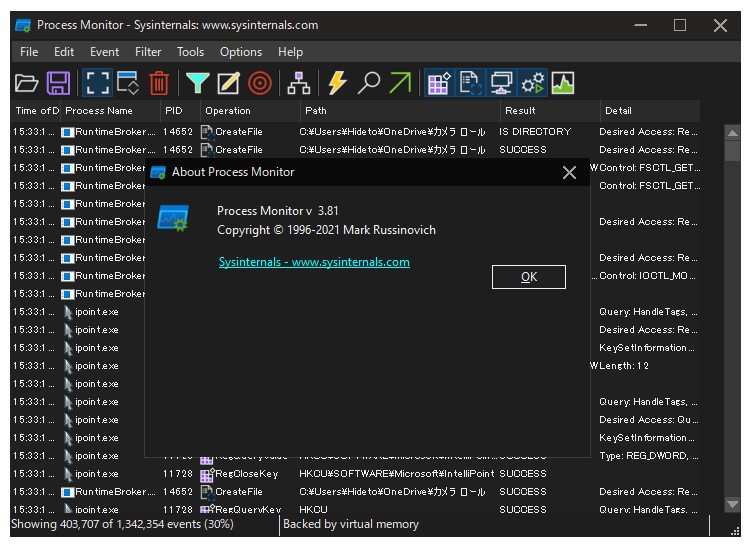Screen dimensions: 752x547
Task: Open the Sysinternals website link
Action: click(314, 262)
